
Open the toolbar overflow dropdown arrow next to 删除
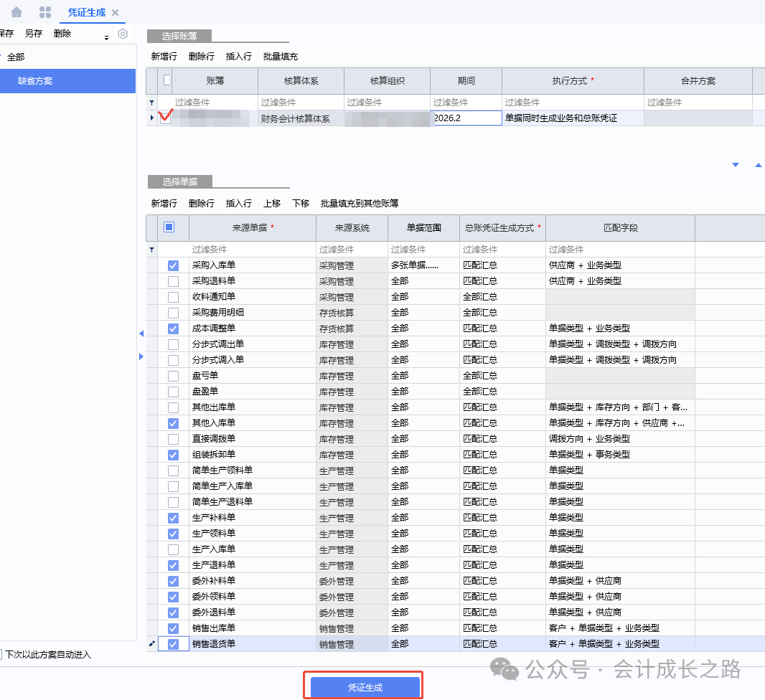pyautogui.click(x=107, y=37)
